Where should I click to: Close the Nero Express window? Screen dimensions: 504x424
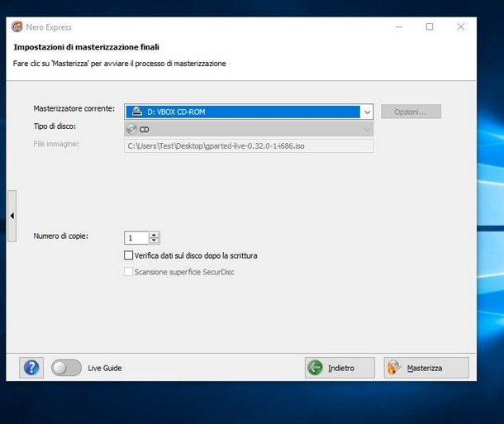click(x=460, y=27)
